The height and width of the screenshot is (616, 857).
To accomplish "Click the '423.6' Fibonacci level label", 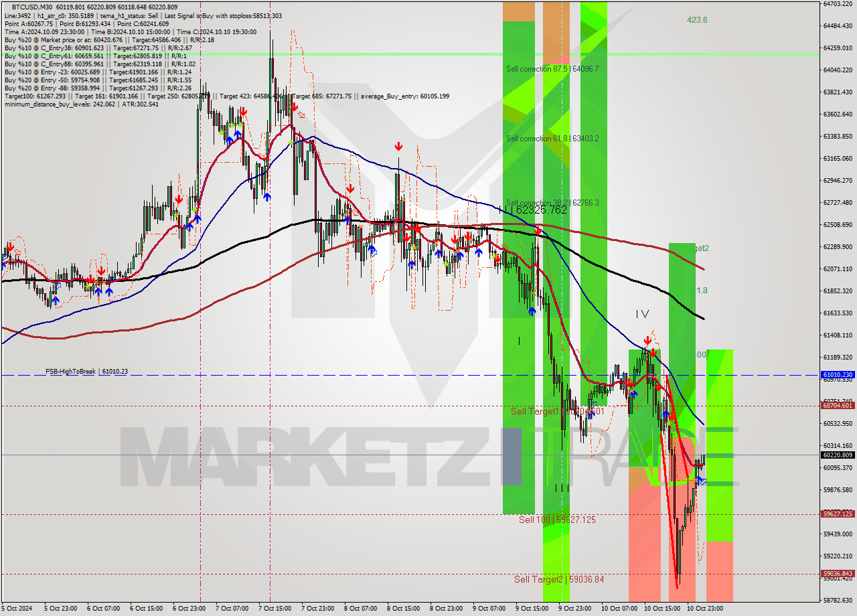I will (697, 20).
